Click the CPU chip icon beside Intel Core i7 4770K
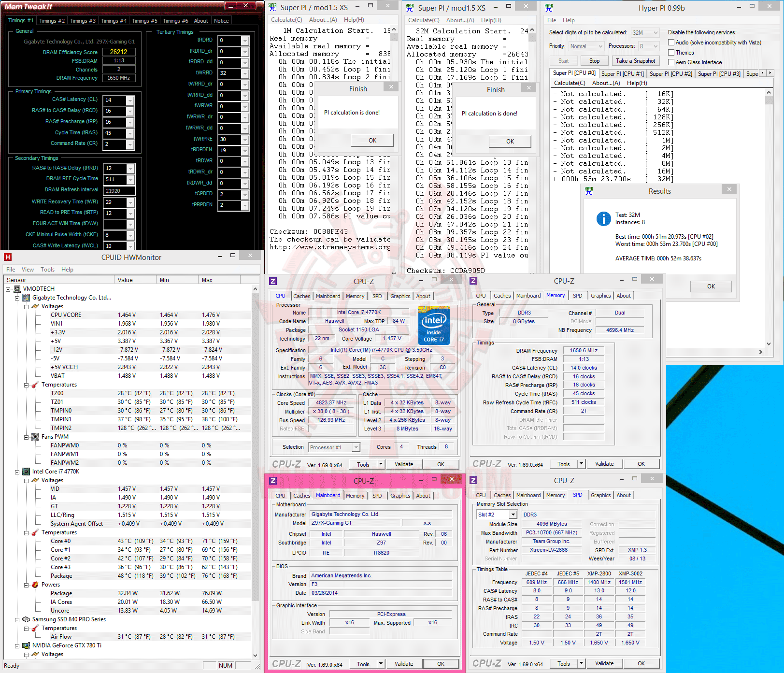This screenshot has height=673, width=784. [27, 472]
